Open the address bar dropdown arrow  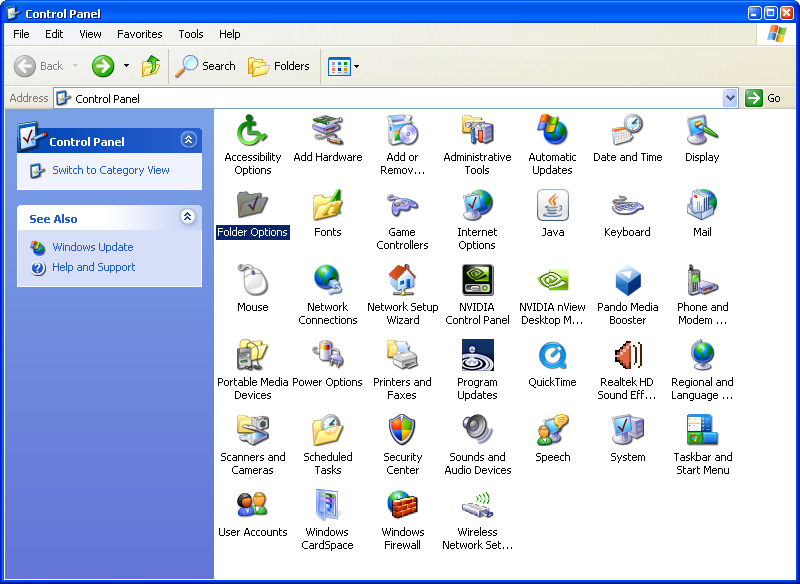click(730, 98)
